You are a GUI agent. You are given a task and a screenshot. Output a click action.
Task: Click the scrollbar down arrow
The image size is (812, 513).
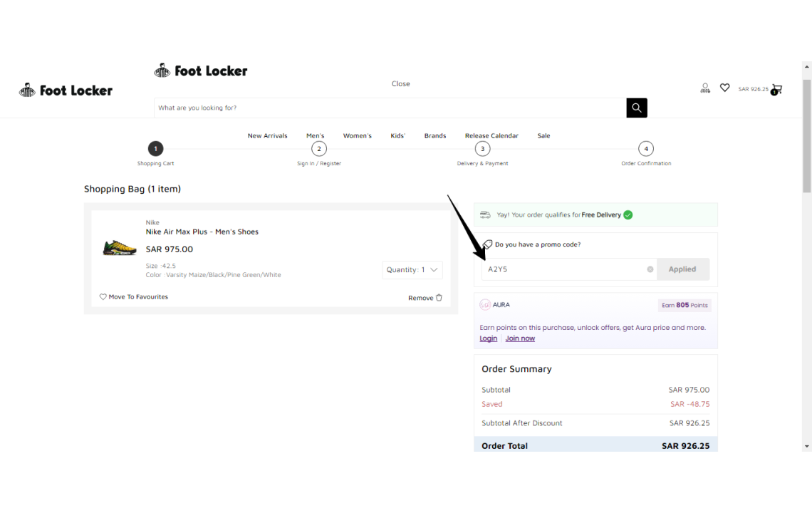807,446
